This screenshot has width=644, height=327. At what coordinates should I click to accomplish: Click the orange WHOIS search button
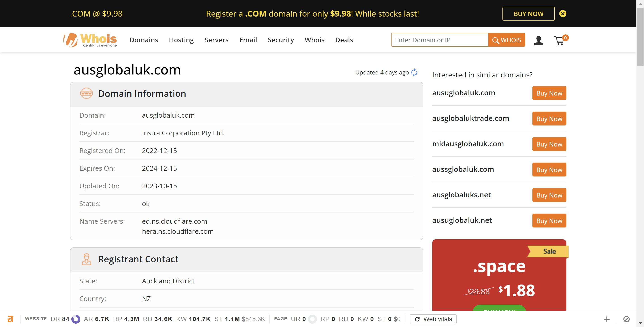coord(507,40)
